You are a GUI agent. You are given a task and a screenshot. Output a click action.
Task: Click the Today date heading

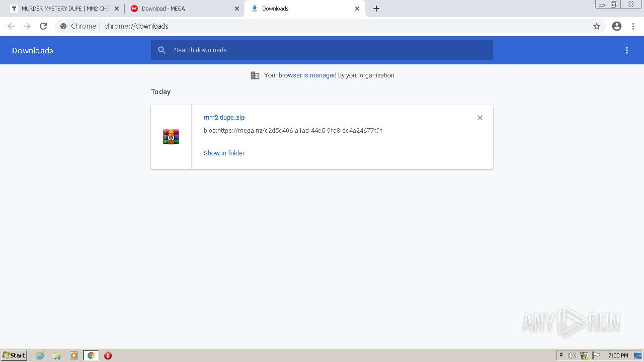pos(161,92)
